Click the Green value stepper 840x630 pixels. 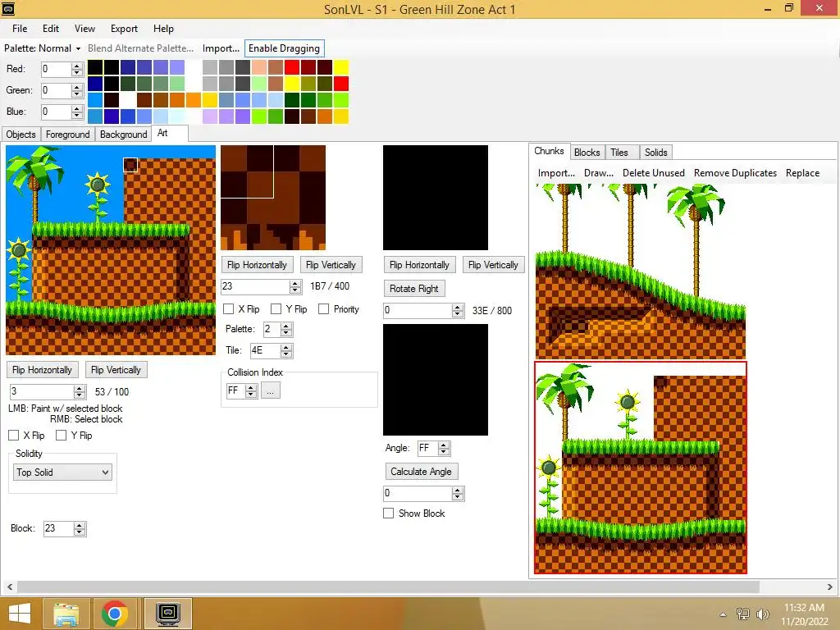[x=76, y=90]
